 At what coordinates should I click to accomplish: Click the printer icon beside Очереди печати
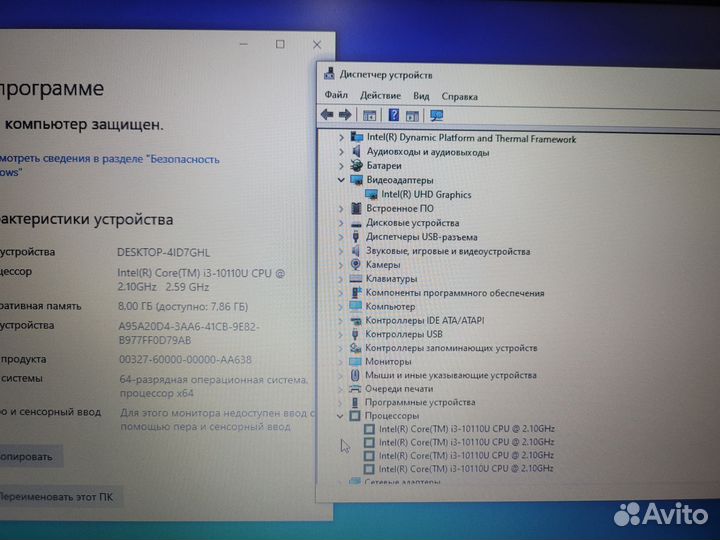(354, 389)
